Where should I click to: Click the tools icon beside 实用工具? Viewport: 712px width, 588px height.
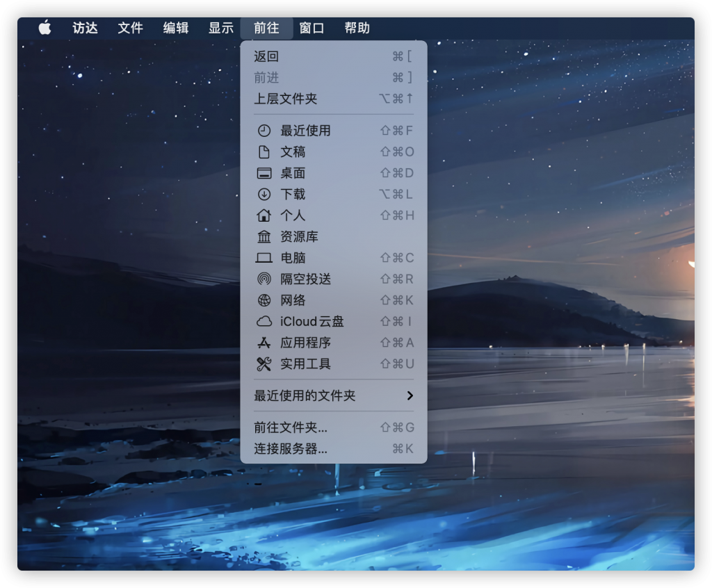(264, 364)
